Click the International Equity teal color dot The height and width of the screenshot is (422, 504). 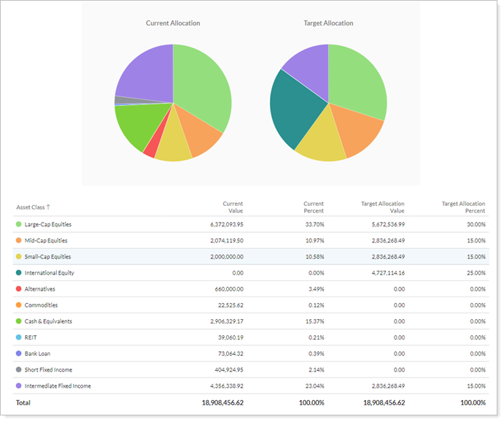click(x=18, y=273)
